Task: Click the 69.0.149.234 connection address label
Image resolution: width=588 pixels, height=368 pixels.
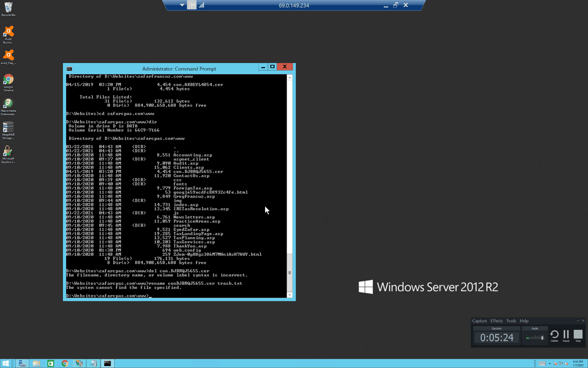Action: [294, 5]
